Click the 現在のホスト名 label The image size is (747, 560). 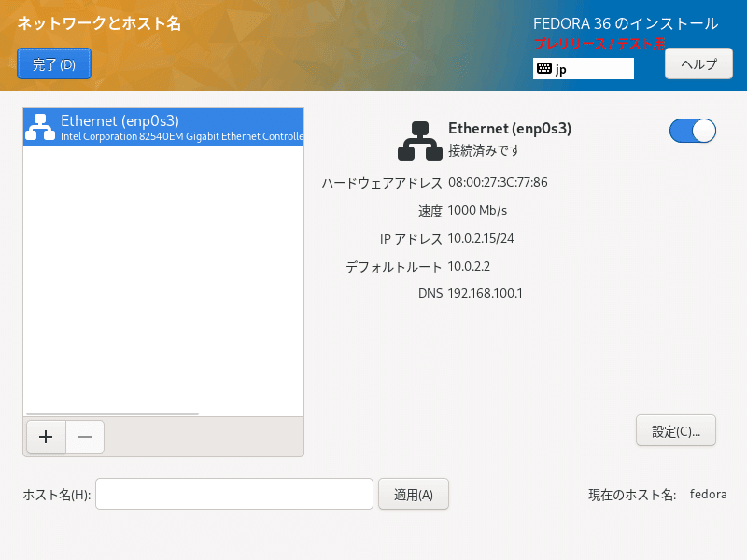click(632, 495)
